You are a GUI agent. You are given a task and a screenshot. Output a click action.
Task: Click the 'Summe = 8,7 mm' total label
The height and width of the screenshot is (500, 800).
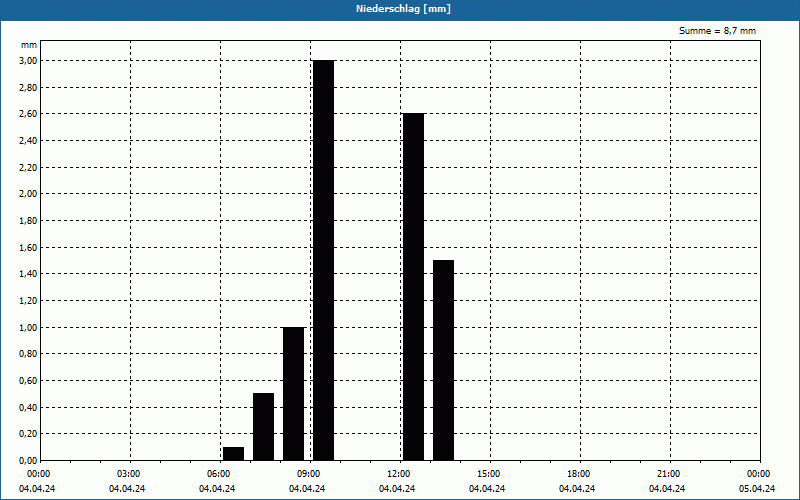pos(717,31)
